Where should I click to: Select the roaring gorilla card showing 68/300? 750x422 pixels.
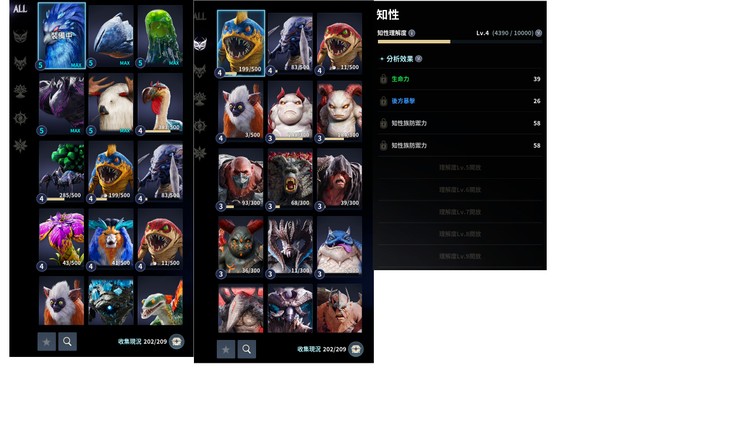coord(290,179)
